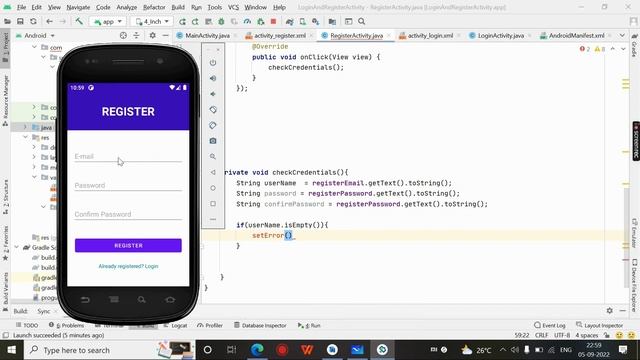This screenshot has width=640, height=360.
Task: Open the 4_Inch device selector dropdown
Action: tap(152, 22)
